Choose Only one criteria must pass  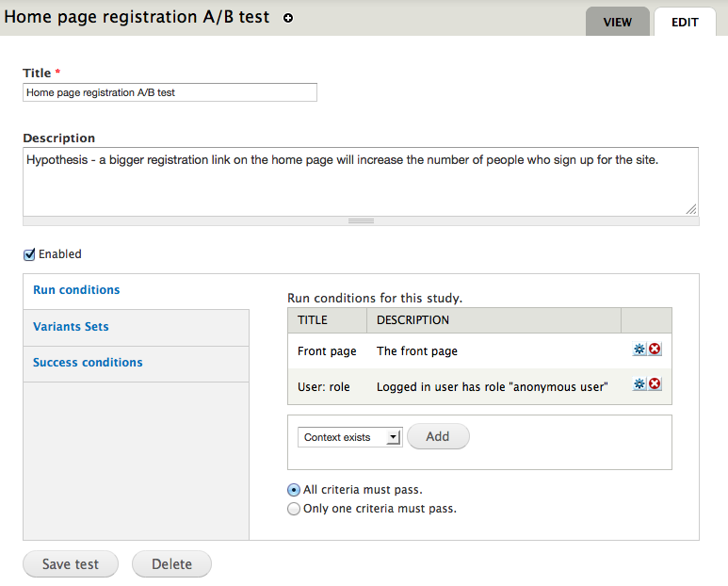[x=294, y=509]
